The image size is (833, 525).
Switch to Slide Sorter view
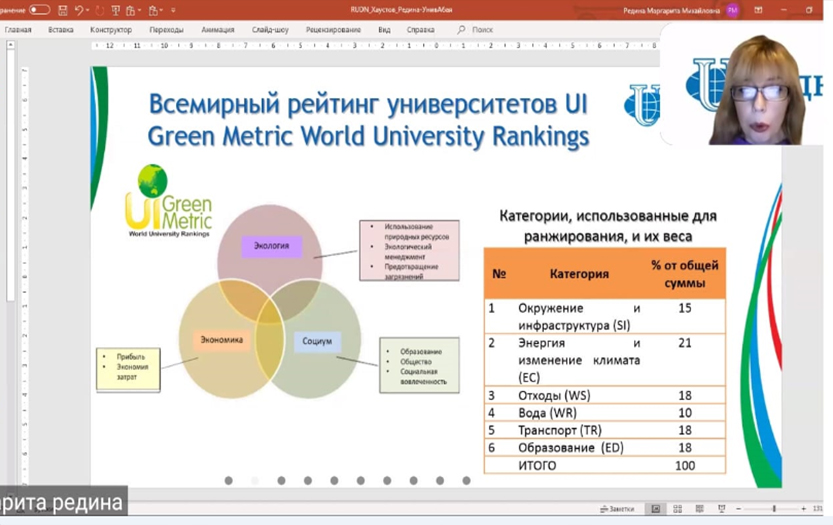678,509
